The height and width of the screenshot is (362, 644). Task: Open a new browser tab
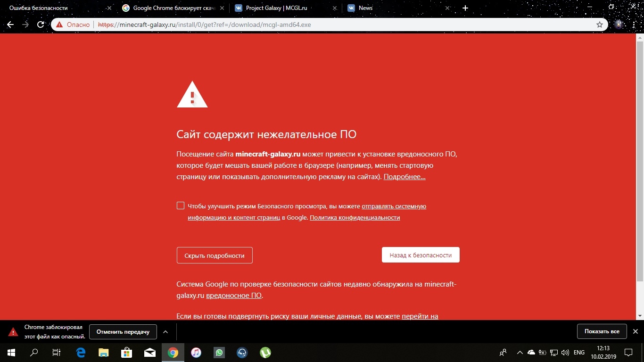tap(465, 8)
